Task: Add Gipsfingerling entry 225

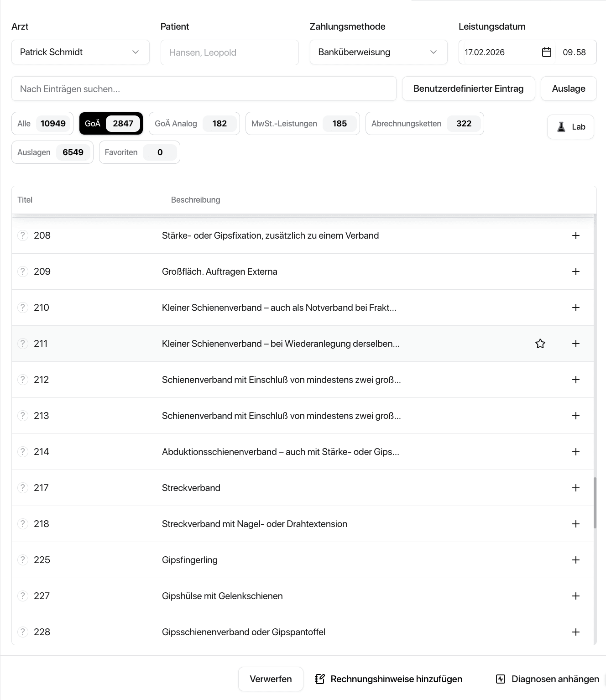Action: click(x=576, y=560)
